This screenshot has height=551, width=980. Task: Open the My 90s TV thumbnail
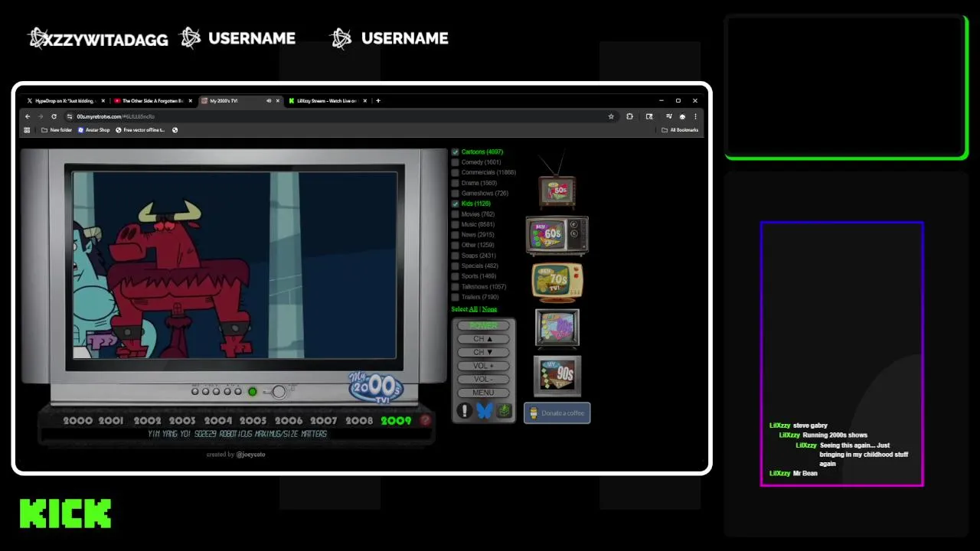[557, 375]
